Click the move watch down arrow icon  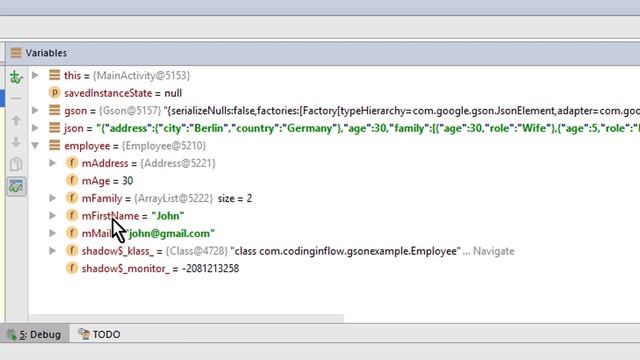point(16,142)
